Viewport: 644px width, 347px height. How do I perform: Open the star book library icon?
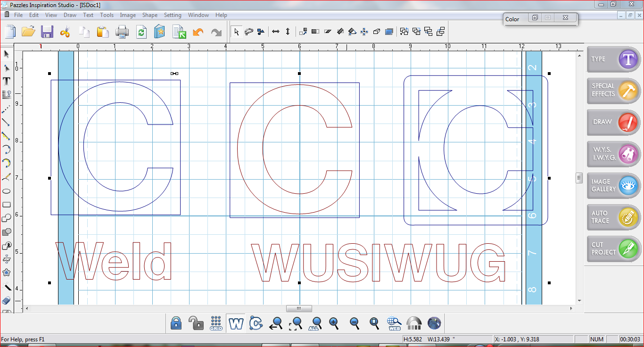pos(160,32)
